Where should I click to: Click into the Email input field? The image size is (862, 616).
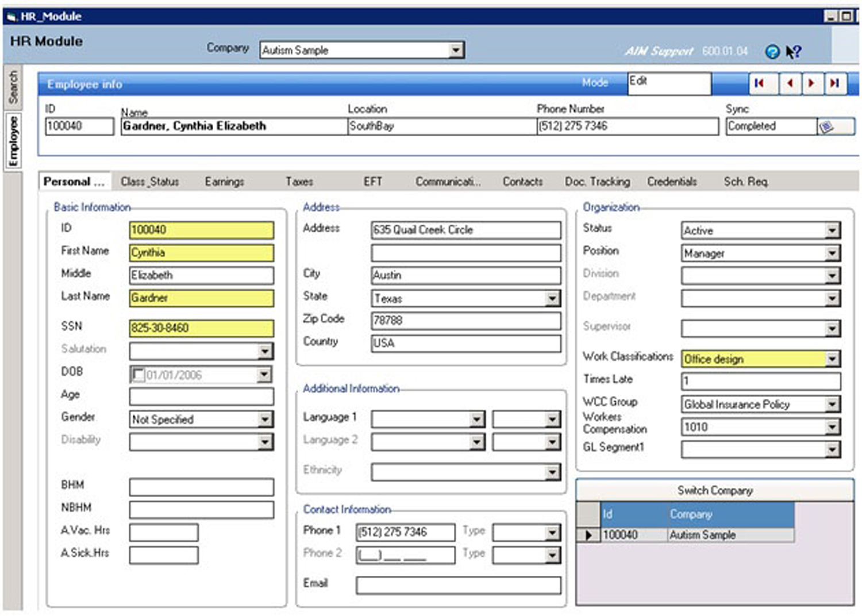coord(458,586)
